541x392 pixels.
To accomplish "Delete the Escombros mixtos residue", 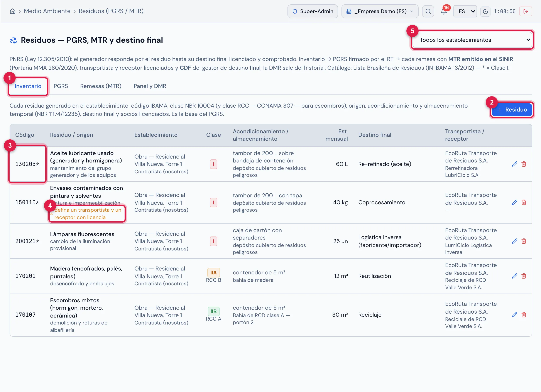I will click(524, 315).
